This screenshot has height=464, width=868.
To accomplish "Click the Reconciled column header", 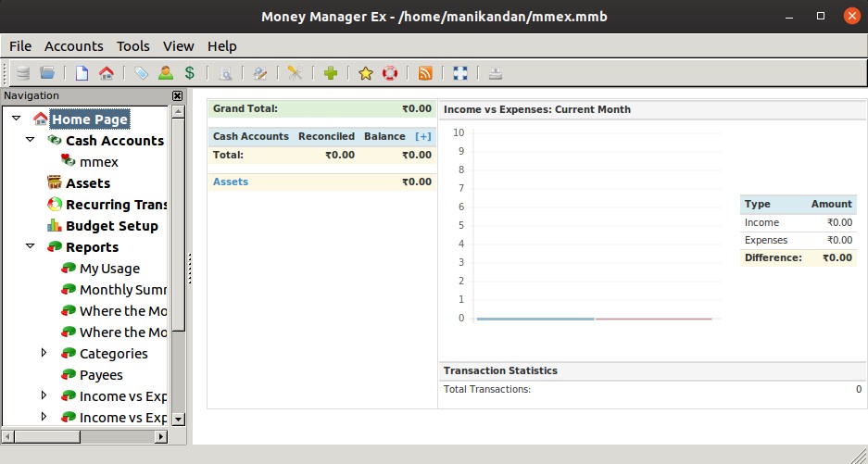I will click(326, 136).
